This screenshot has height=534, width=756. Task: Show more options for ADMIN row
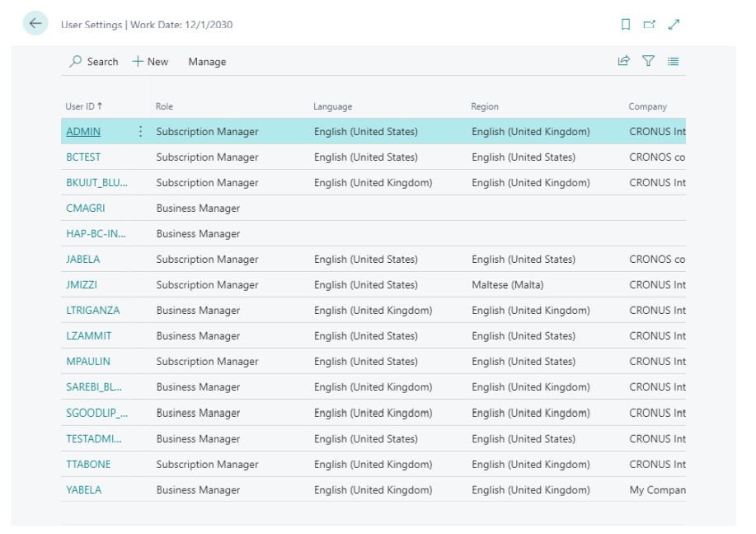tap(140, 131)
